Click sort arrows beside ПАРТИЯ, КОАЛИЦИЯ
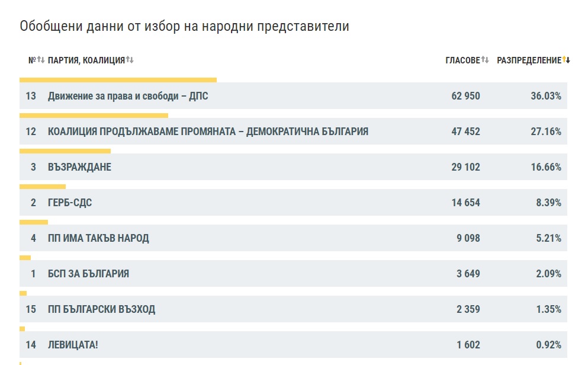588x365 pixels. pyautogui.click(x=130, y=60)
